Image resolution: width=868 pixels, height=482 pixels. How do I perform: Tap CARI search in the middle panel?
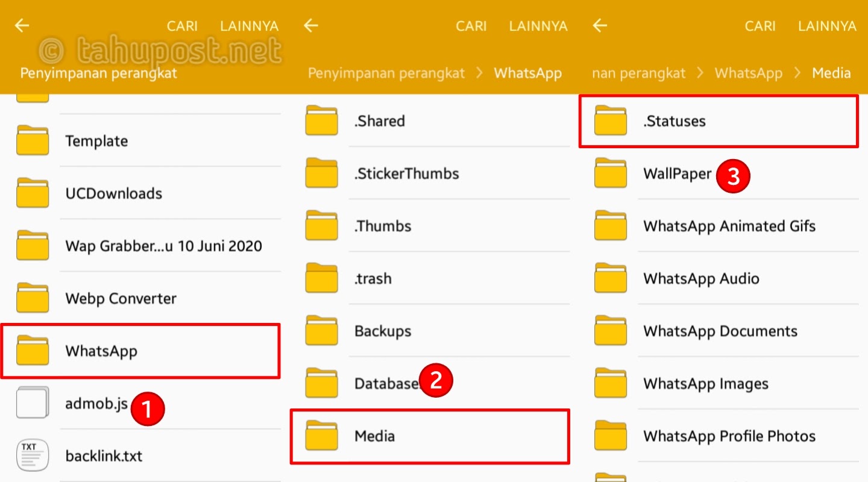pos(471,26)
